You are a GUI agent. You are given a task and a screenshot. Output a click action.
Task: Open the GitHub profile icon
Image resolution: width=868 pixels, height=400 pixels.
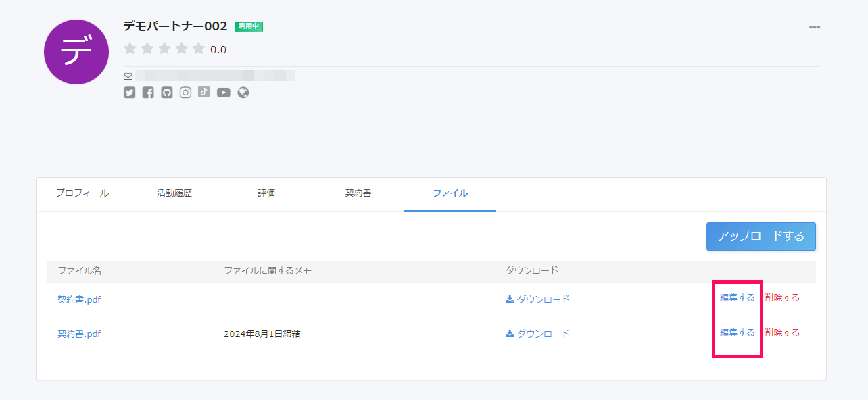(x=167, y=93)
